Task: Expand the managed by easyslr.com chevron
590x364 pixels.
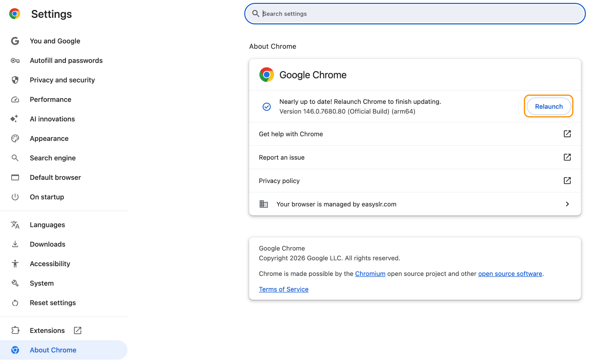Action: click(x=567, y=204)
